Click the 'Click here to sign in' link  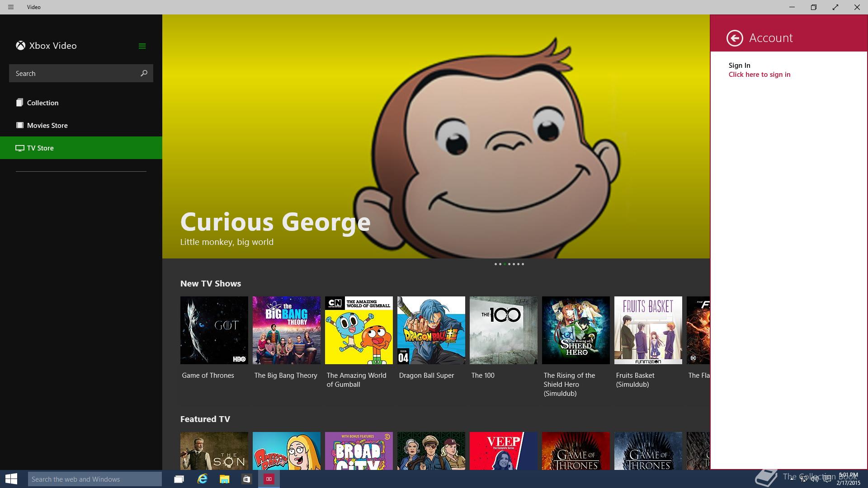(x=759, y=75)
